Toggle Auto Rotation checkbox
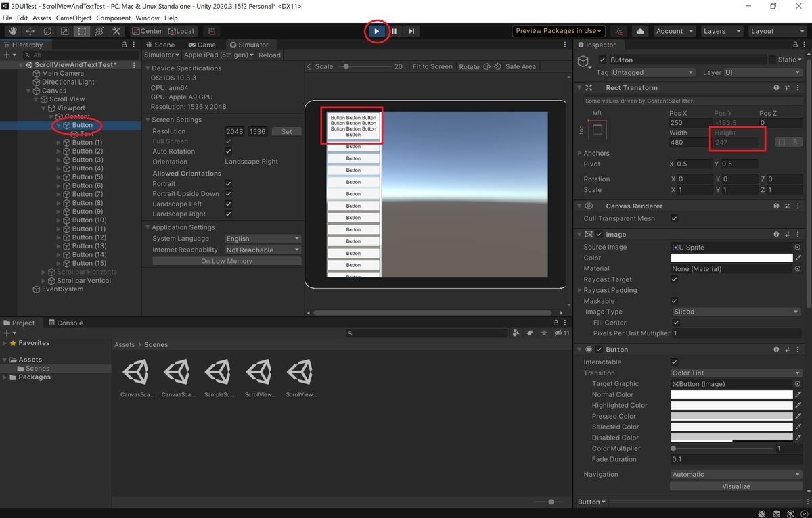The image size is (812, 518). pos(228,151)
